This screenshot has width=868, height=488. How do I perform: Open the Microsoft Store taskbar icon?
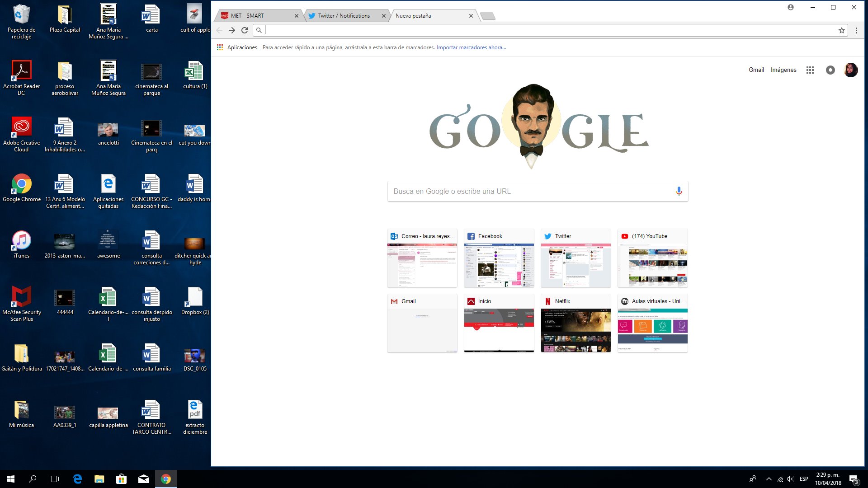tap(121, 479)
